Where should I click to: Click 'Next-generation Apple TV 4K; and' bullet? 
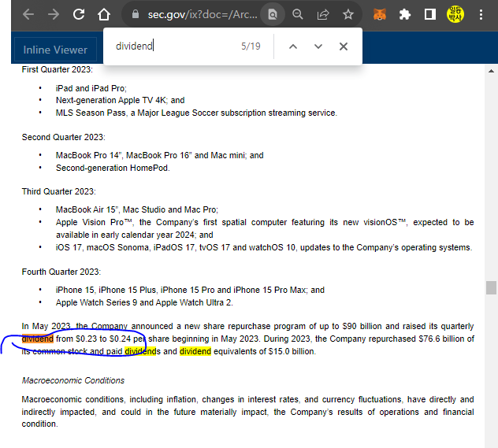tap(120, 100)
